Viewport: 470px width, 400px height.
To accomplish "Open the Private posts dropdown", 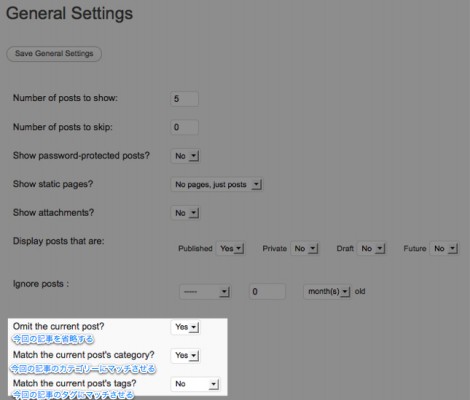I will tap(305, 249).
